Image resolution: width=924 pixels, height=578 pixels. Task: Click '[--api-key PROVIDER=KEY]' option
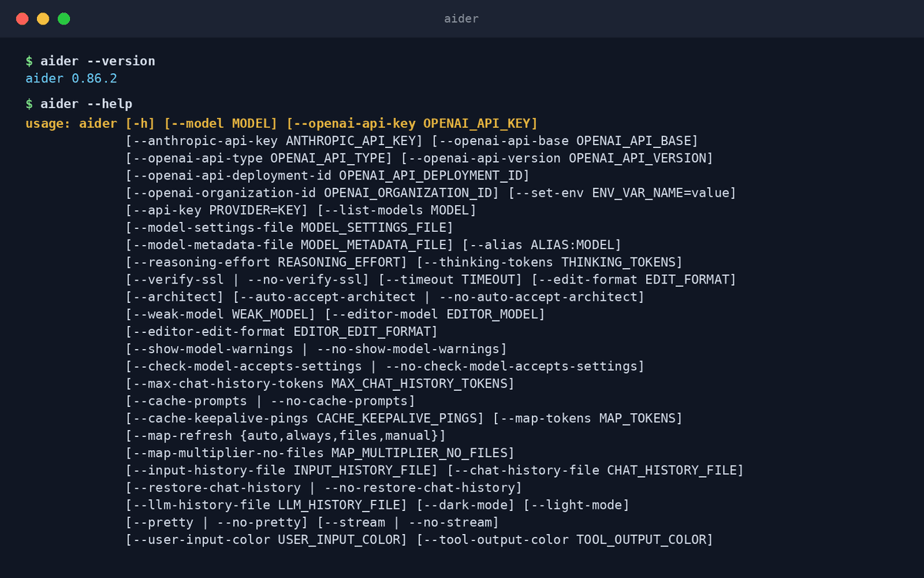[x=217, y=210]
